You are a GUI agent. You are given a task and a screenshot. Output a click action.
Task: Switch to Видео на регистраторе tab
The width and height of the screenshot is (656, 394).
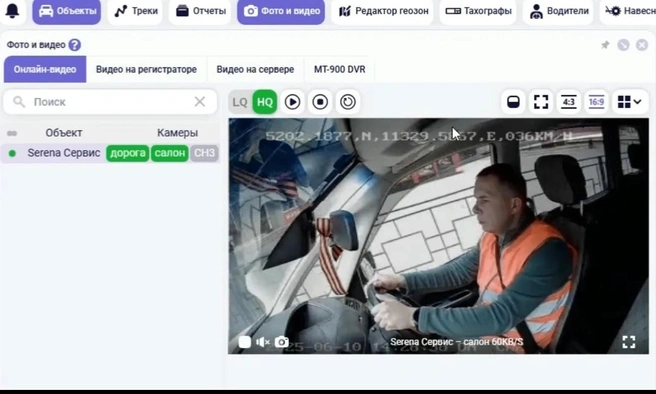tap(146, 69)
